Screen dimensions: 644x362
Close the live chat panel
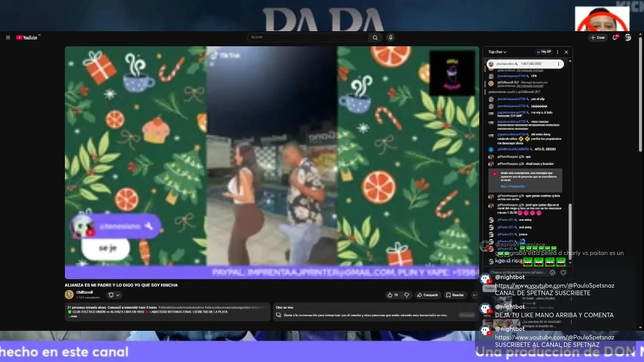coord(566,52)
